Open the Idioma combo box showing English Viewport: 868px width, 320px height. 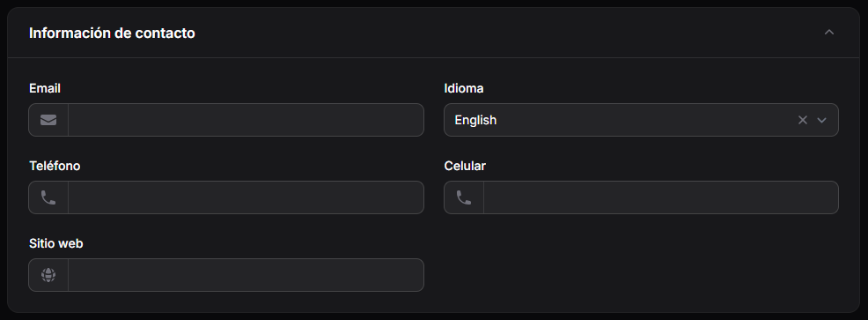[641, 120]
